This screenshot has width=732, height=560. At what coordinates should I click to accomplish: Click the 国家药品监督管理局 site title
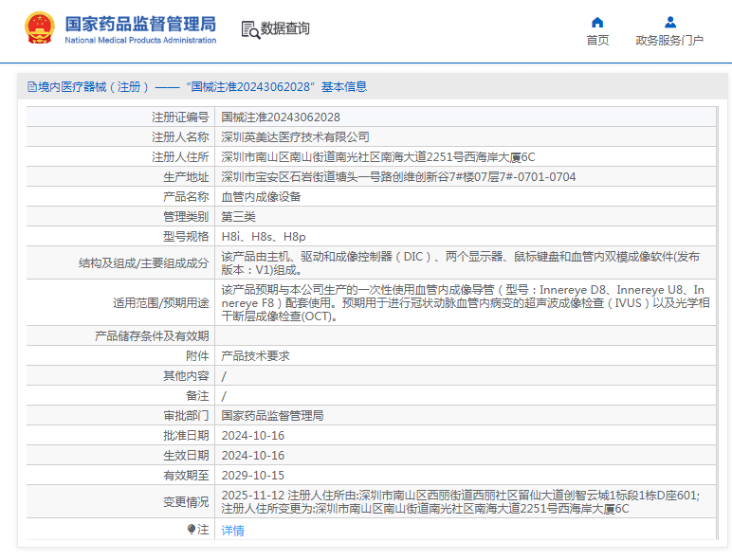pos(140,23)
